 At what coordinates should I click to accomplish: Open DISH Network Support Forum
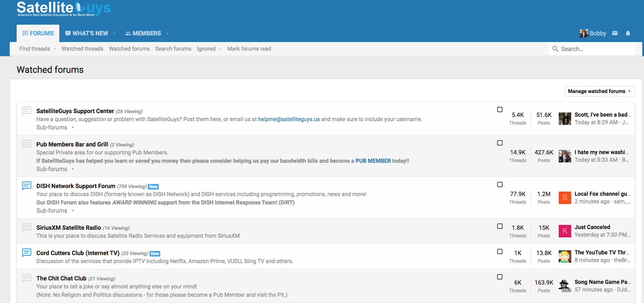tap(76, 186)
